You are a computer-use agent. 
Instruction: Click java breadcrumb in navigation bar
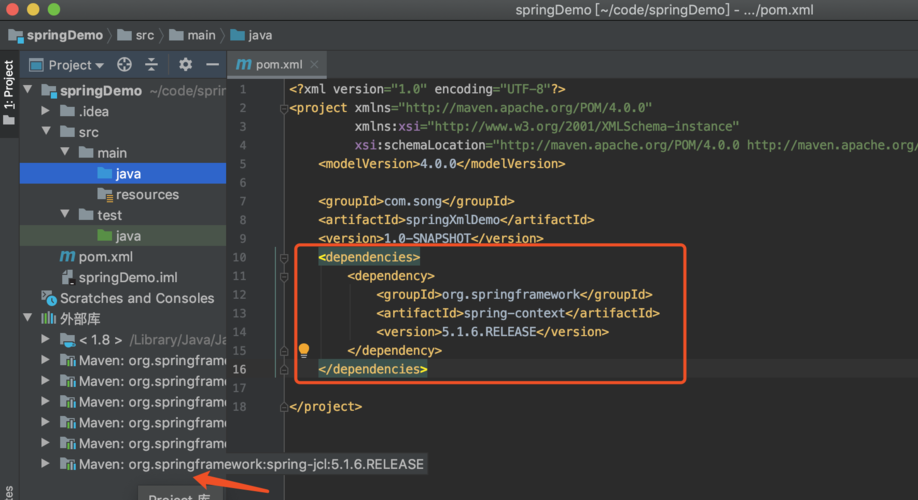pos(251,35)
